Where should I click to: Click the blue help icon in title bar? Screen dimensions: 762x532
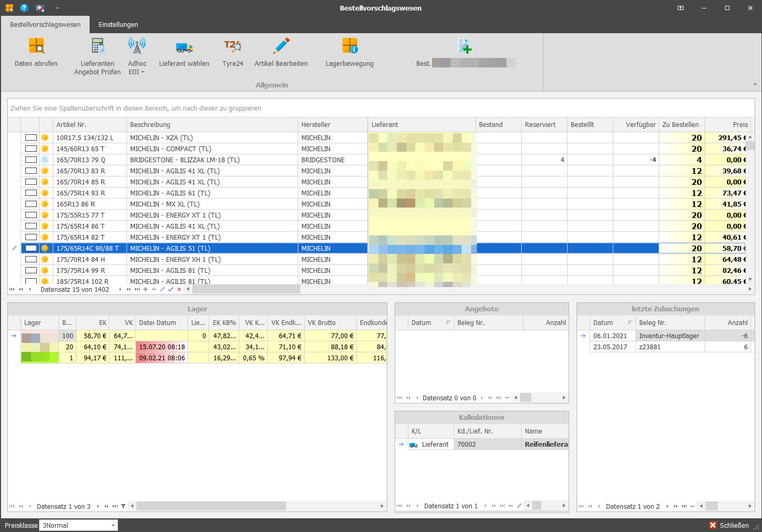[x=24, y=8]
